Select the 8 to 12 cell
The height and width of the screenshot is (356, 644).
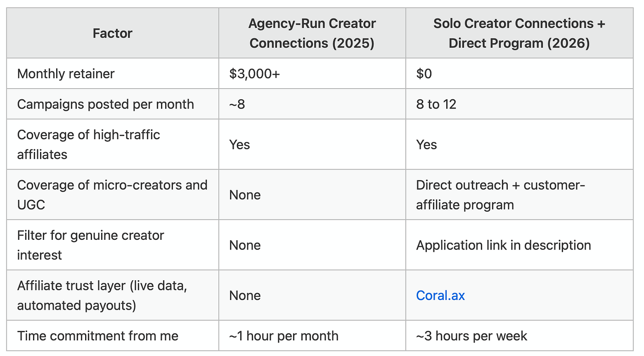tap(436, 104)
